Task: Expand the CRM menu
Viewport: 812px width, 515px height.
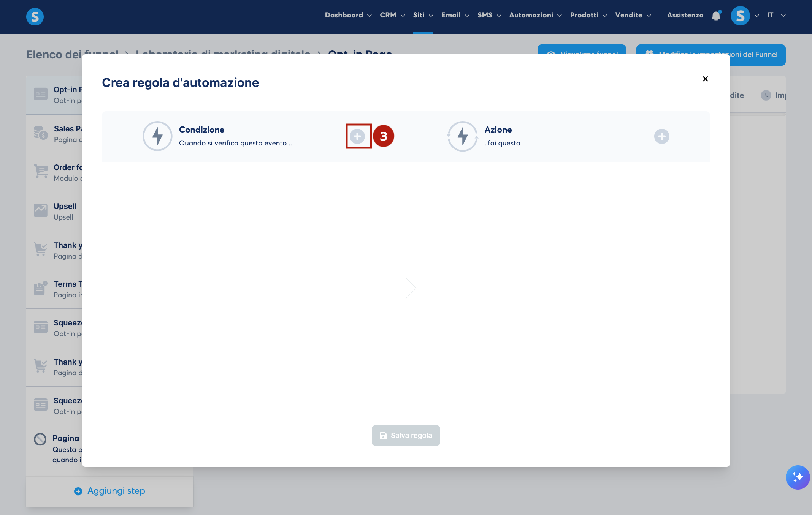Action: (392, 15)
